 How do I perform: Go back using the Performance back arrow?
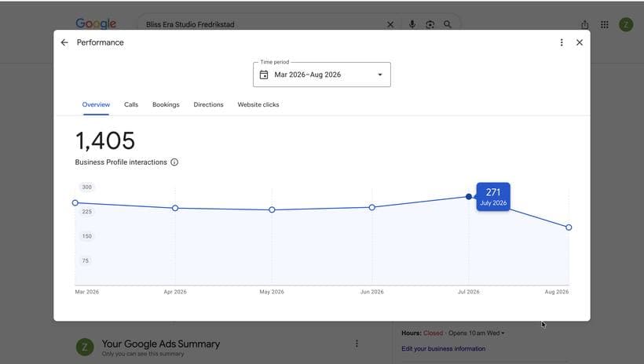[x=64, y=42]
